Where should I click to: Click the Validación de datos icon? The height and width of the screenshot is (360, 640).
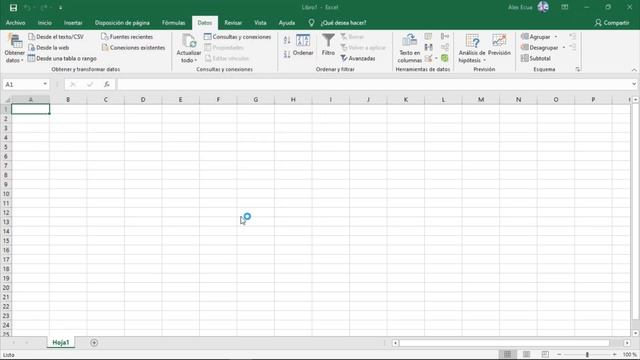(428, 58)
